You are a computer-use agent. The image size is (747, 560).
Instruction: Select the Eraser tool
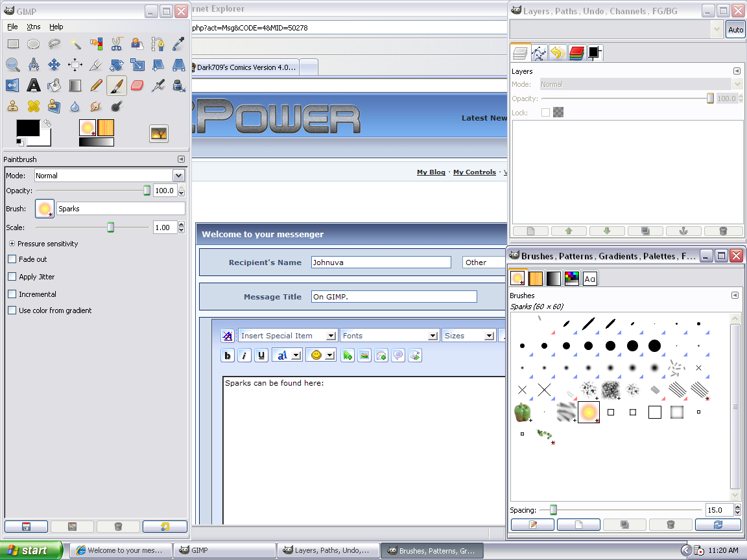(137, 85)
